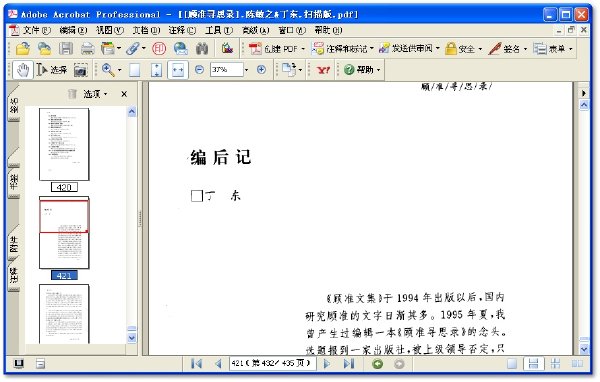Screen dimensions: 600x382
Task: Open the 文档 menu
Action: pyautogui.click(x=146, y=30)
